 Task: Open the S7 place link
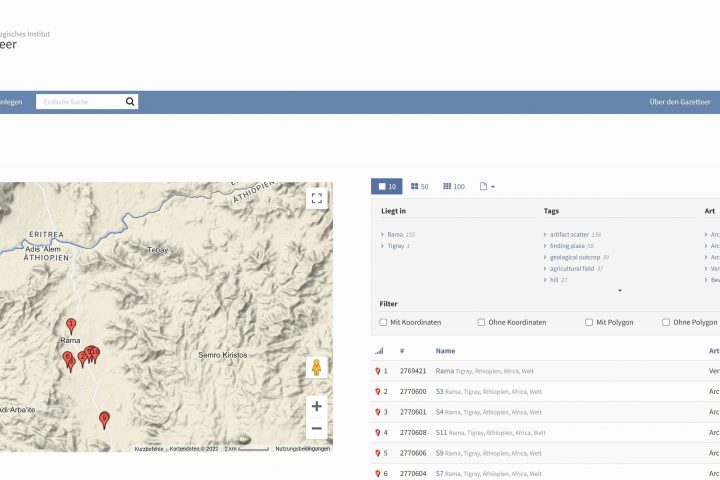tap(439, 473)
